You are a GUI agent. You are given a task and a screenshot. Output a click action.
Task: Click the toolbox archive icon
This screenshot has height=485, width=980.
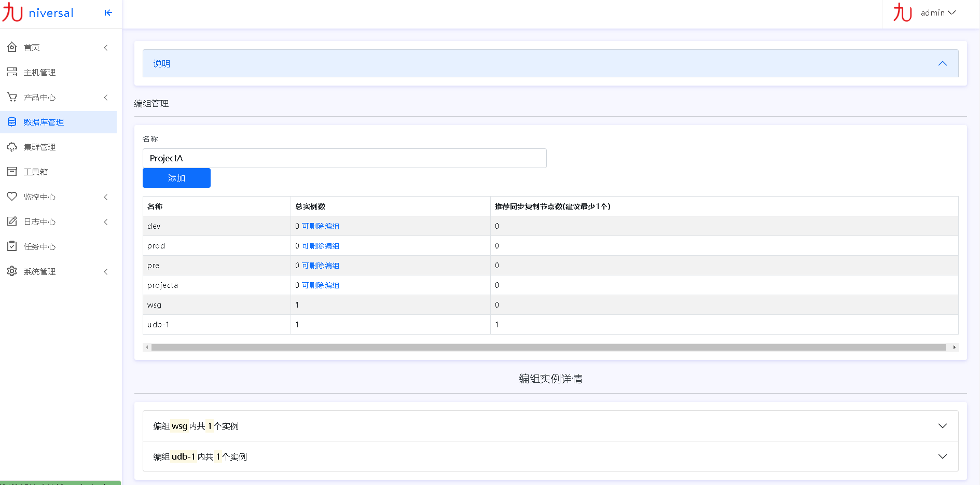[x=12, y=172]
